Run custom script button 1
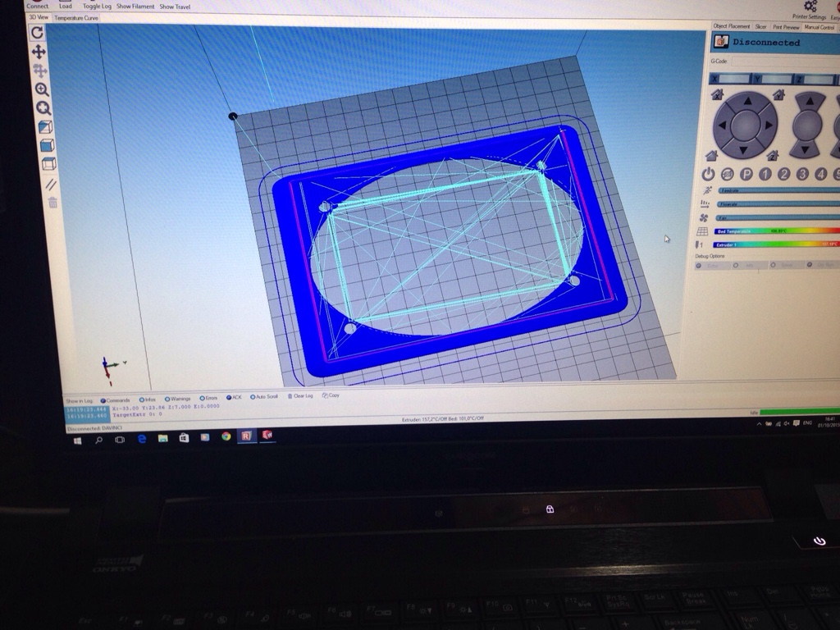Image resolution: width=840 pixels, height=630 pixels. point(765,174)
